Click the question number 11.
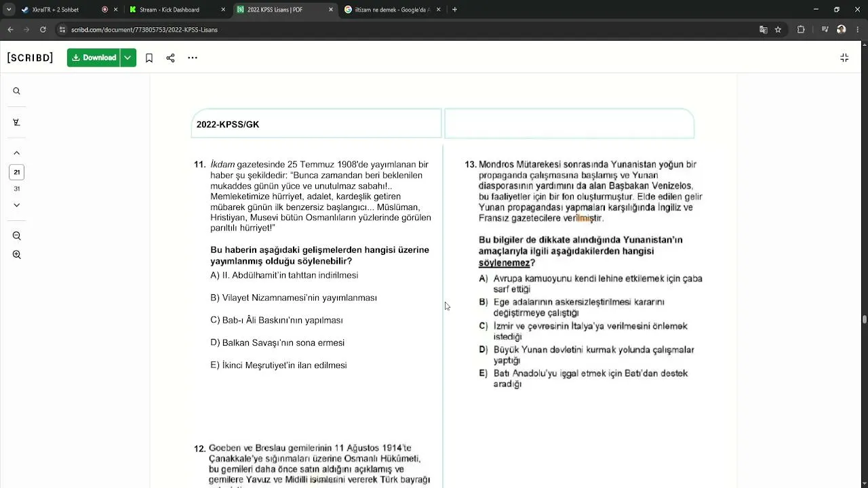 click(x=199, y=165)
